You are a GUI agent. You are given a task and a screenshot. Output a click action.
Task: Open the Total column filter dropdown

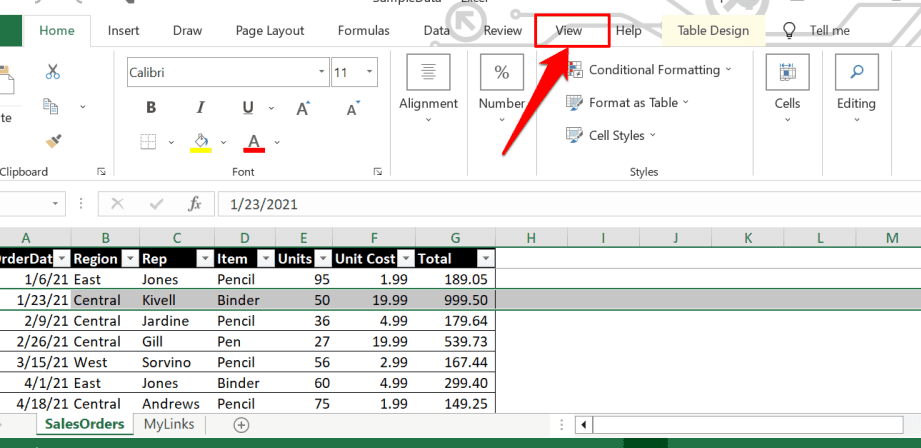pyautogui.click(x=485, y=259)
